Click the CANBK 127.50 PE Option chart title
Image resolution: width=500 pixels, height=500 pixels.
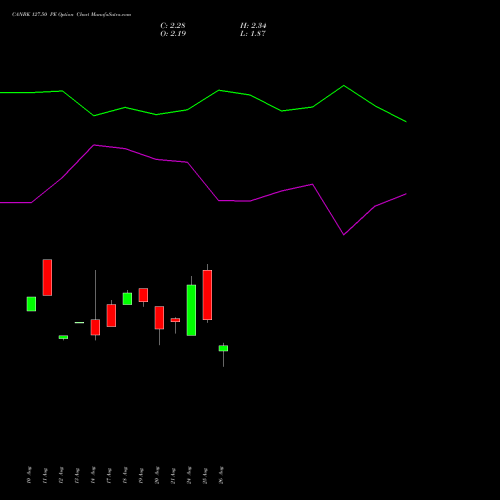pos(71,15)
